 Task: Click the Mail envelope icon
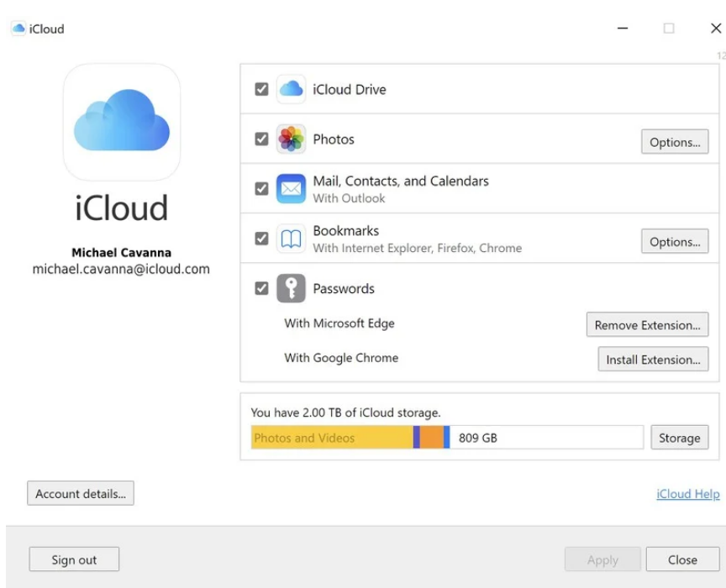(291, 189)
